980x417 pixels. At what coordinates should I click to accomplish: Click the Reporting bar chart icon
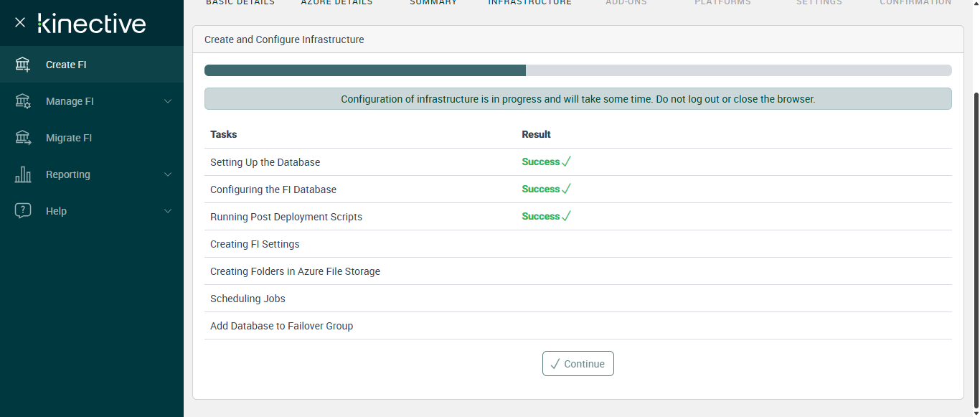23,174
